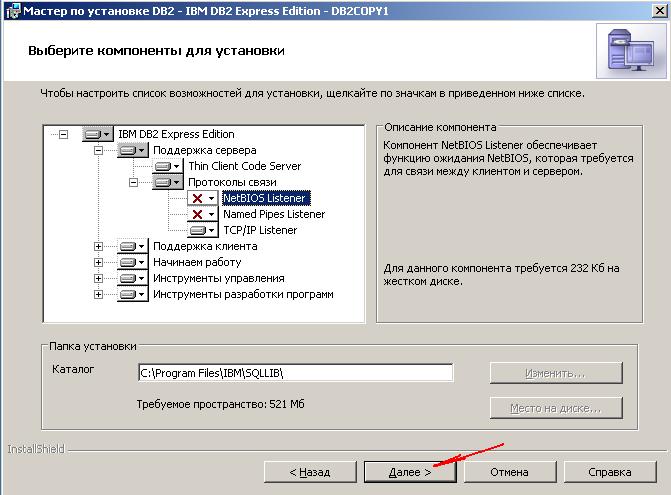Click the installer icon in the title bar
Viewport: 671px width, 495px height.
point(12,11)
